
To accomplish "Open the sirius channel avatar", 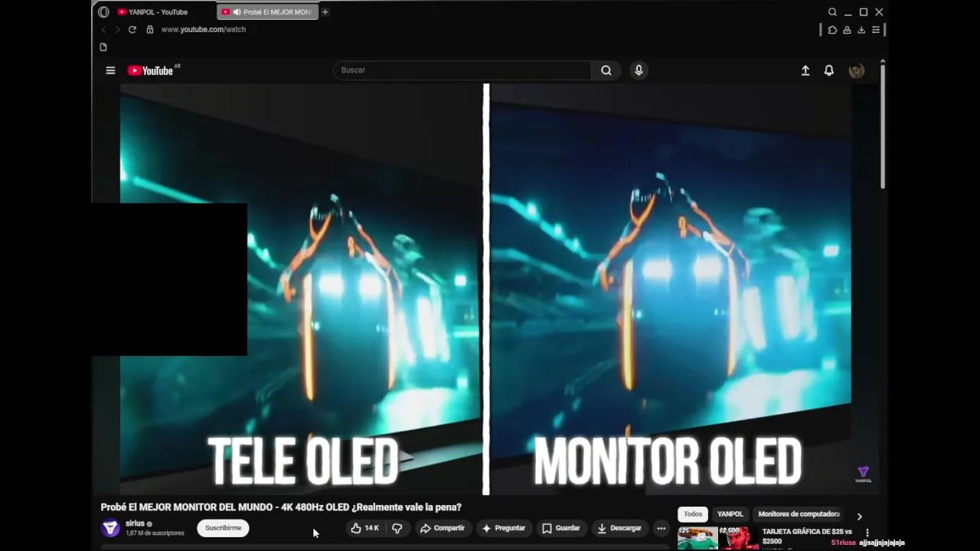I will tap(110, 528).
